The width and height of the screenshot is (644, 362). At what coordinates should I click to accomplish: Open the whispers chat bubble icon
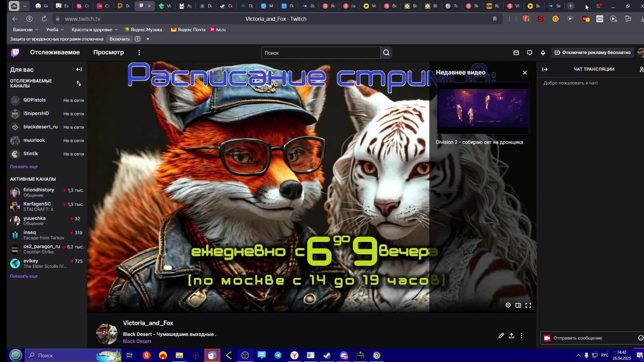coord(530,53)
